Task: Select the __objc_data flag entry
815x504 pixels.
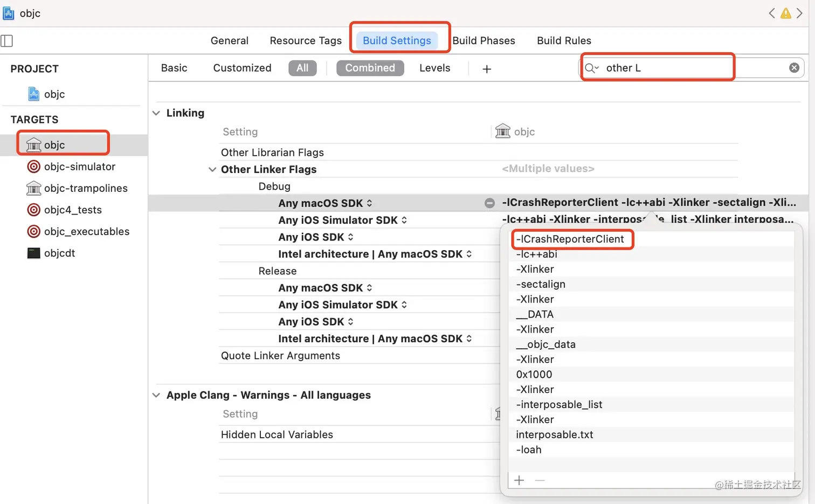Action: coord(651,344)
